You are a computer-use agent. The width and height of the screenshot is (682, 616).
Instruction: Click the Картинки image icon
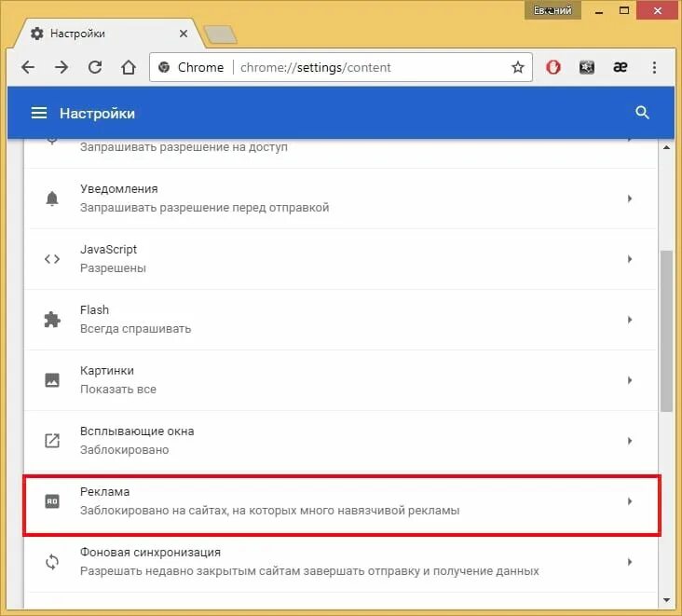[x=52, y=380]
